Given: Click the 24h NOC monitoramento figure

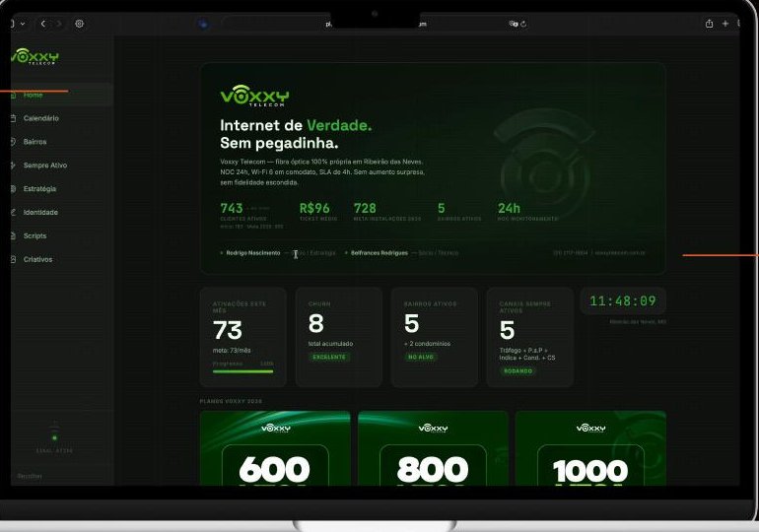Looking at the screenshot, I should pos(509,208).
